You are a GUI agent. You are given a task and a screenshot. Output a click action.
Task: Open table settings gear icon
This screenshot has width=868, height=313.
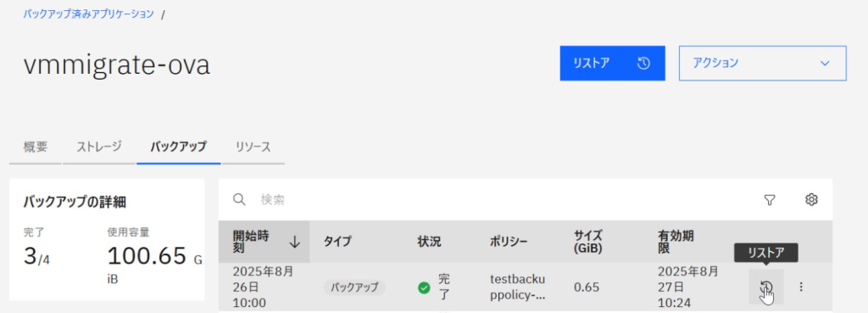(x=811, y=199)
